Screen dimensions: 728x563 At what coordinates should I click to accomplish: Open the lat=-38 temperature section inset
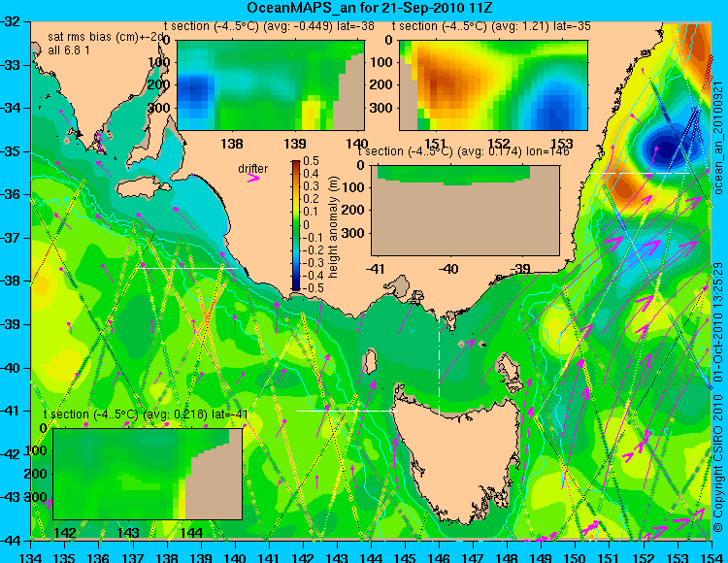(271, 85)
